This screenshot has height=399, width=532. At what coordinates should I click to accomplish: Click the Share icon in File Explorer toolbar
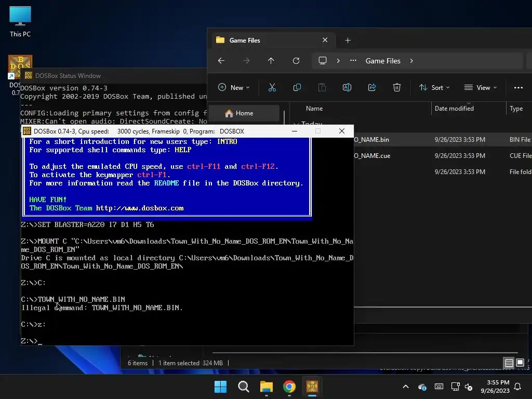(372, 87)
